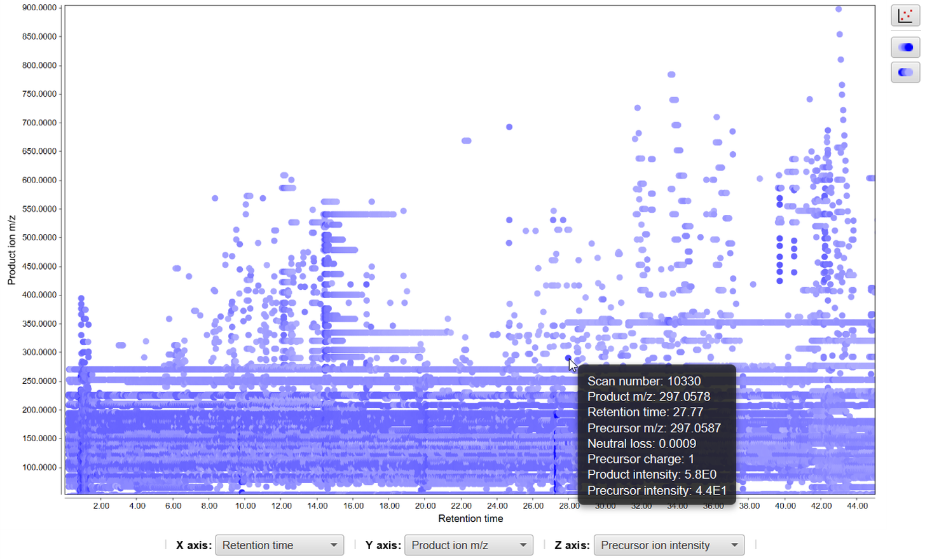Click 'Product intensity: 5.8E0' in the tooltip
The height and width of the screenshot is (560, 925).
652,475
